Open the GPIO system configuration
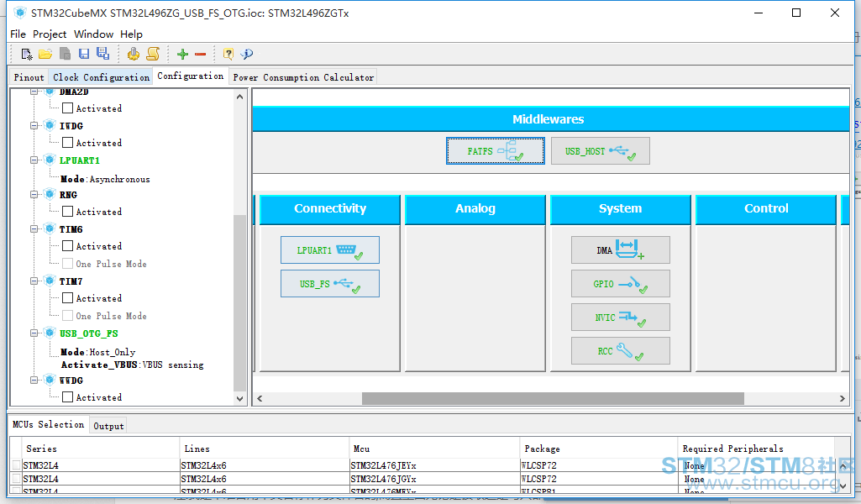861x504 pixels. 621,284
